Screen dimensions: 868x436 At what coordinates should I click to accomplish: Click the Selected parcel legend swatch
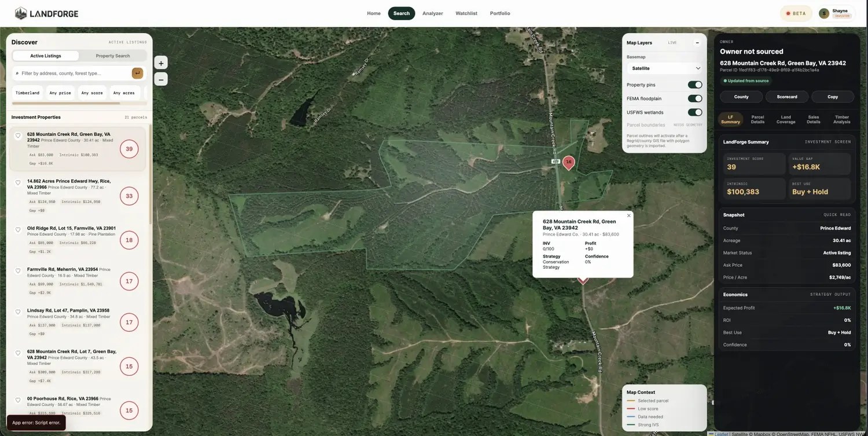(x=631, y=401)
